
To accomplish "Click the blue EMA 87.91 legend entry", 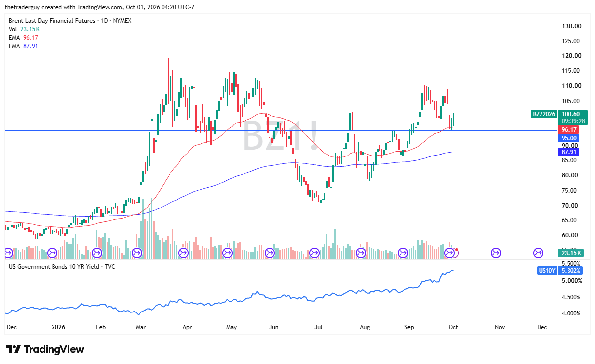I will point(23,46).
